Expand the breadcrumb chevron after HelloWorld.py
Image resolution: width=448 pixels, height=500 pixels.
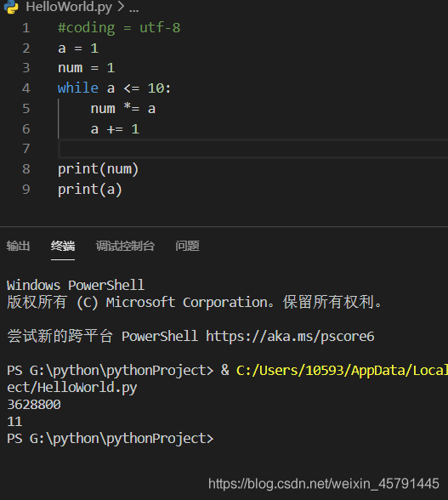point(121,7)
